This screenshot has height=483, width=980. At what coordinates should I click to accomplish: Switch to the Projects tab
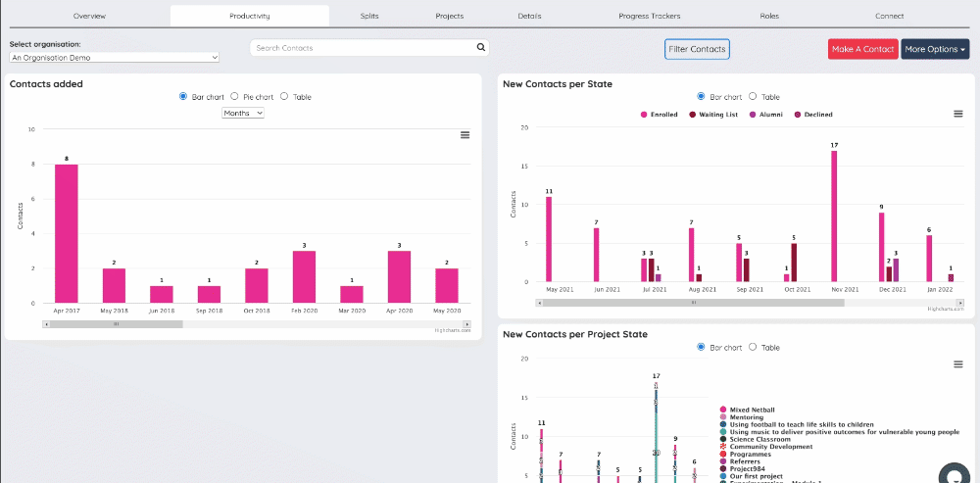(450, 16)
